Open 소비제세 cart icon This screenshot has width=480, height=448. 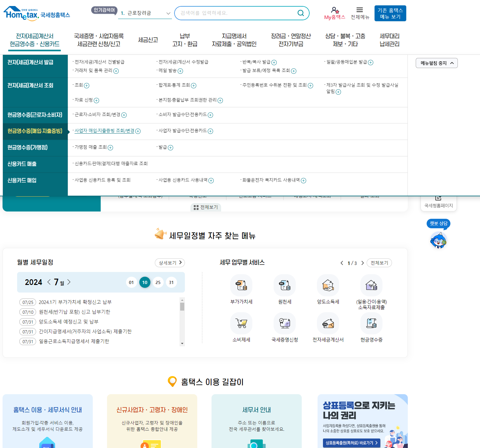coord(241,323)
